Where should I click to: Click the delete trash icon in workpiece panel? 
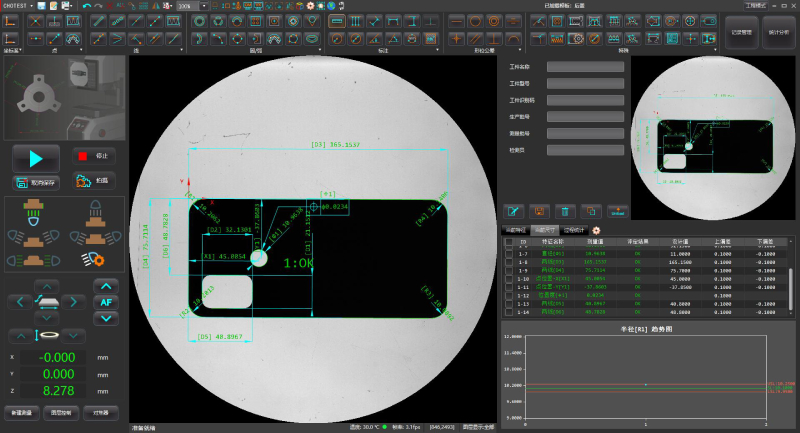coord(565,211)
